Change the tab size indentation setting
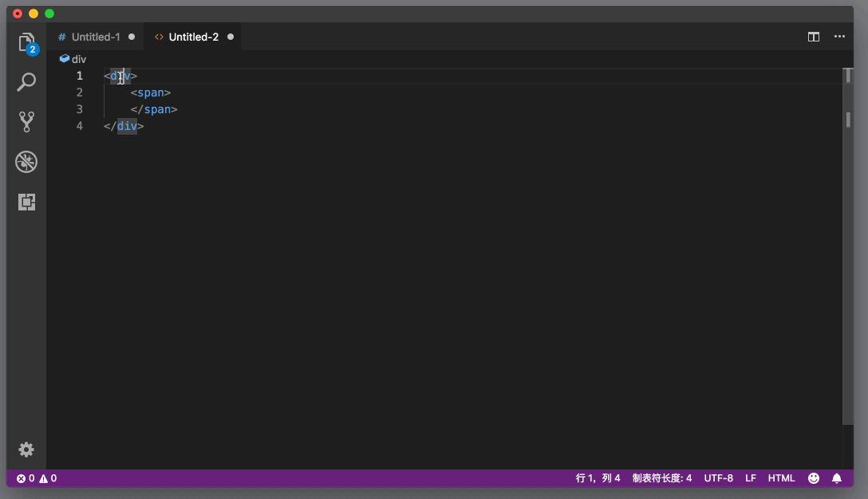The image size is (868, 499). (662, 478)
